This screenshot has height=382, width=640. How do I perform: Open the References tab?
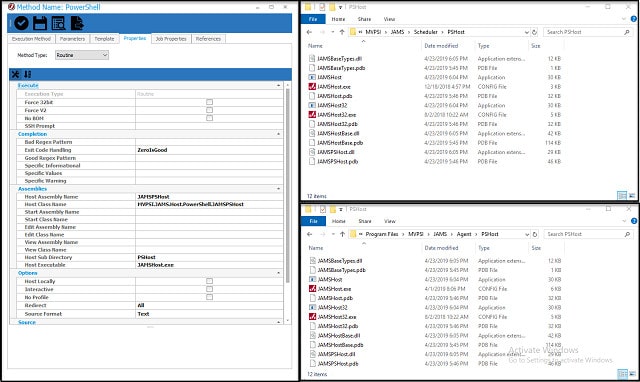208,39
